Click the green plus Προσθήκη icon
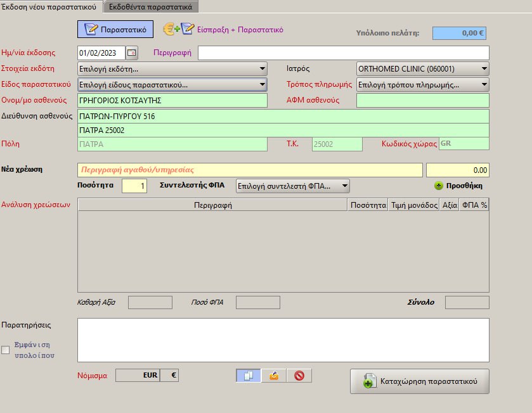 (438, 186)
